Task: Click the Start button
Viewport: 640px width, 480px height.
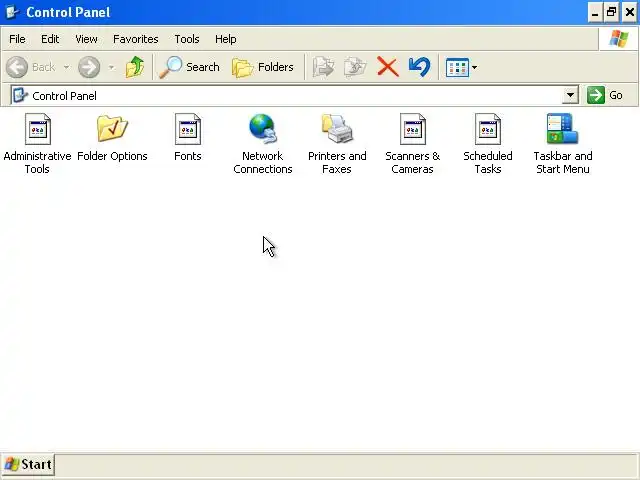Action: pyautogui.click(x=28, y=464)
